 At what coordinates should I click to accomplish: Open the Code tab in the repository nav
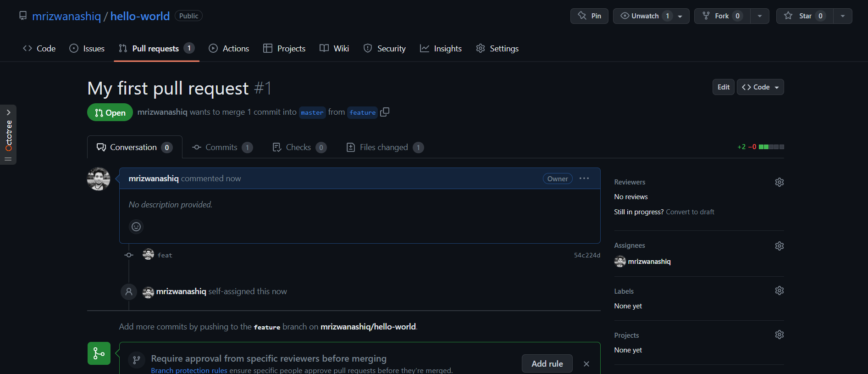point(39,49)
